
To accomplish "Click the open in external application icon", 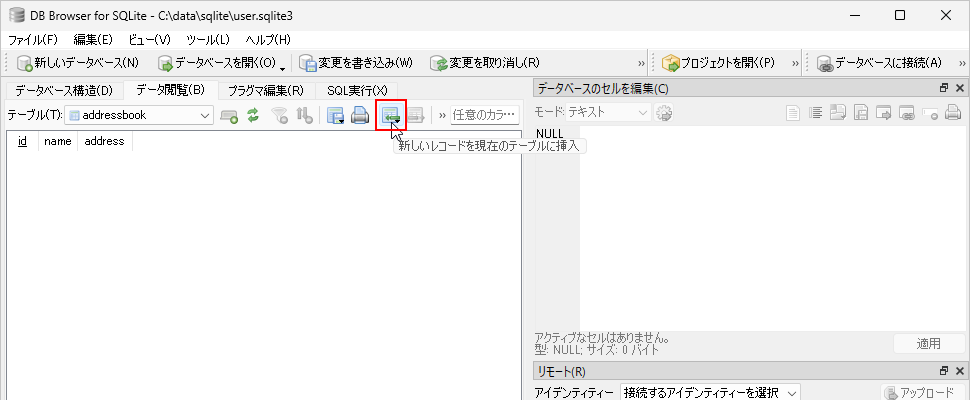I will (885, 113).
